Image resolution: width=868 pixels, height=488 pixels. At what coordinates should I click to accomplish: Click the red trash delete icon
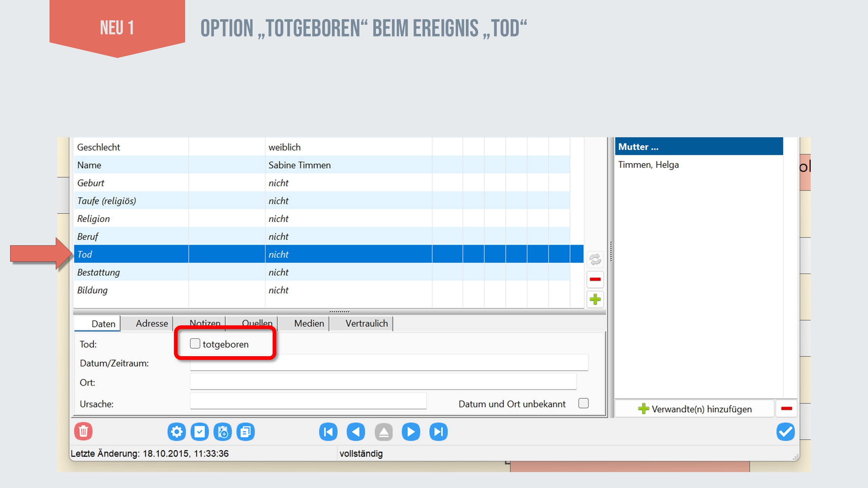83,431
